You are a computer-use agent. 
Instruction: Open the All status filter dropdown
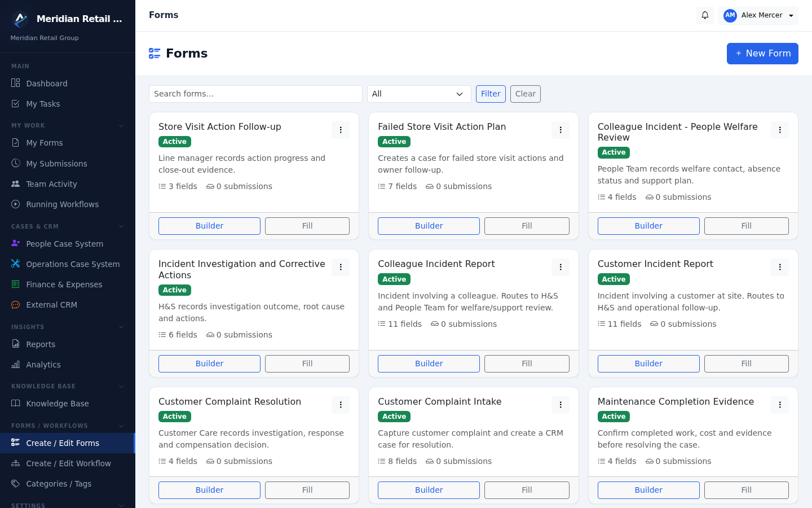419,94
